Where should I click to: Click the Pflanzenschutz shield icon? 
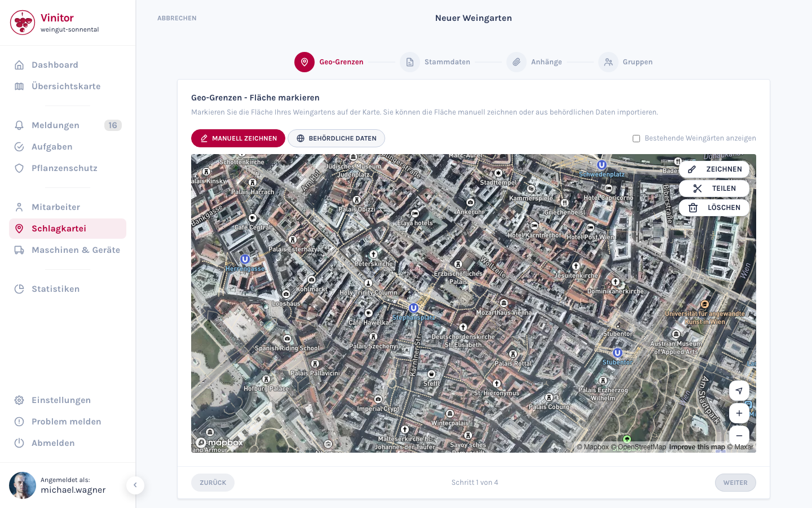[x=19, y=168]
